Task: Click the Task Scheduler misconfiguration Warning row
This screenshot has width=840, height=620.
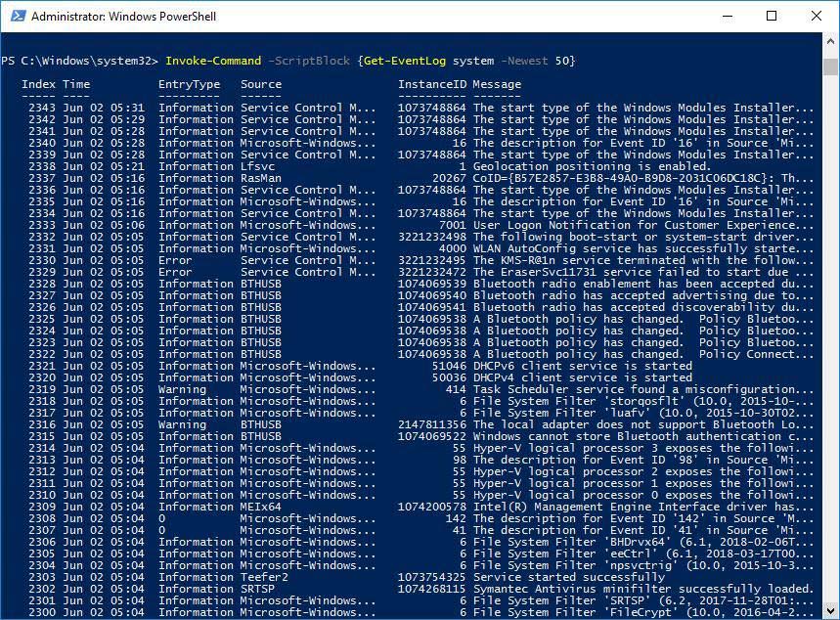Action: coord(391,389)
